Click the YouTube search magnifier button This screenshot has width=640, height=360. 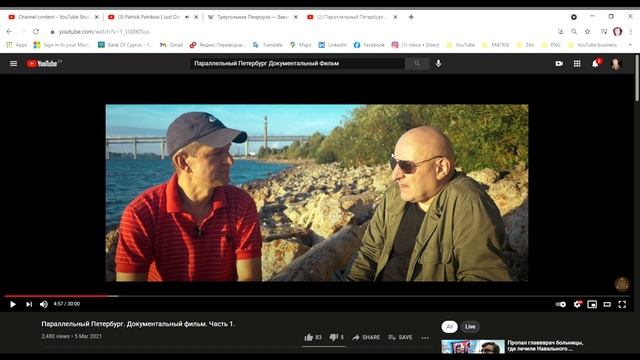[x=417, y=63]
